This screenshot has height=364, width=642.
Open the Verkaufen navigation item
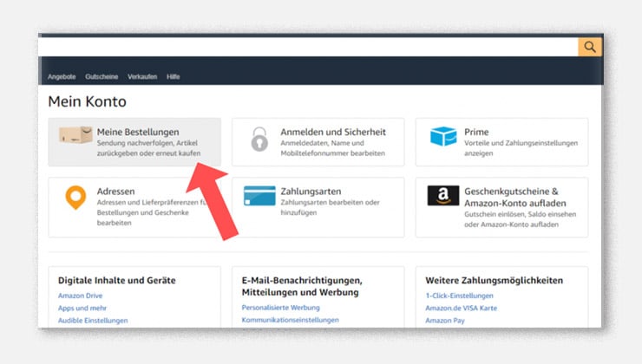coord(142,76)
